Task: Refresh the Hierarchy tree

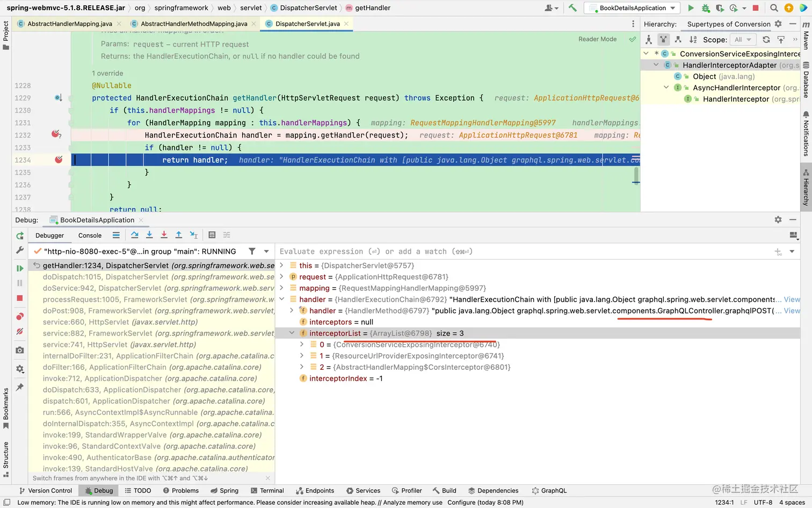Action: (x=766, y=39)
